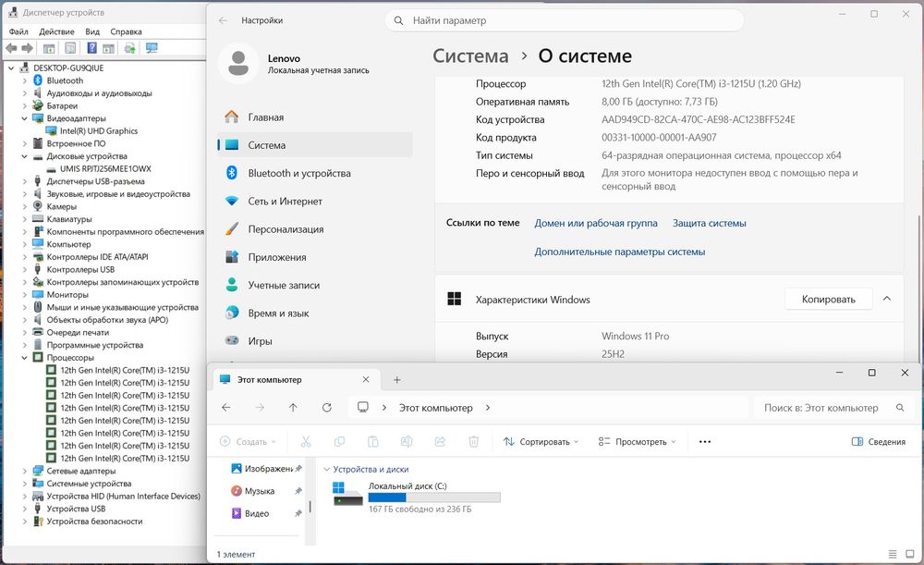The height and width of the screenshot is (565, 924).
Task: Click the trash delete icon in Explorer toolbar
Action: (x=473, y=442)
